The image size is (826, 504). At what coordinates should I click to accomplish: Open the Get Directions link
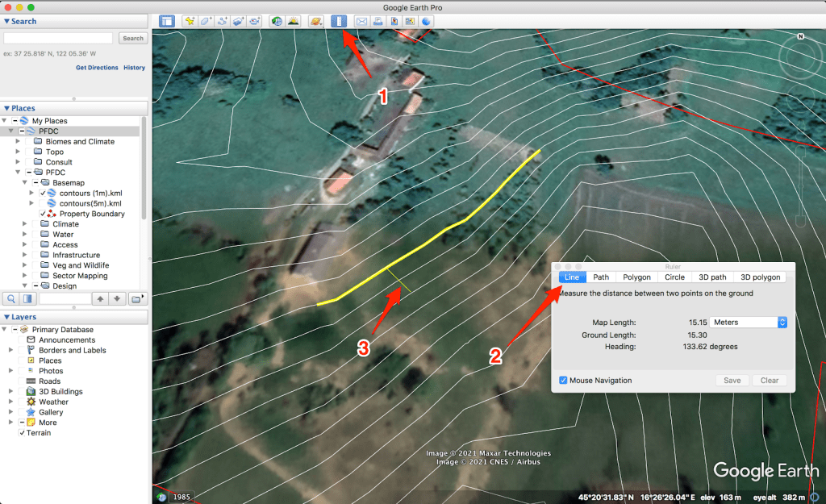click(x=97, y=68)
